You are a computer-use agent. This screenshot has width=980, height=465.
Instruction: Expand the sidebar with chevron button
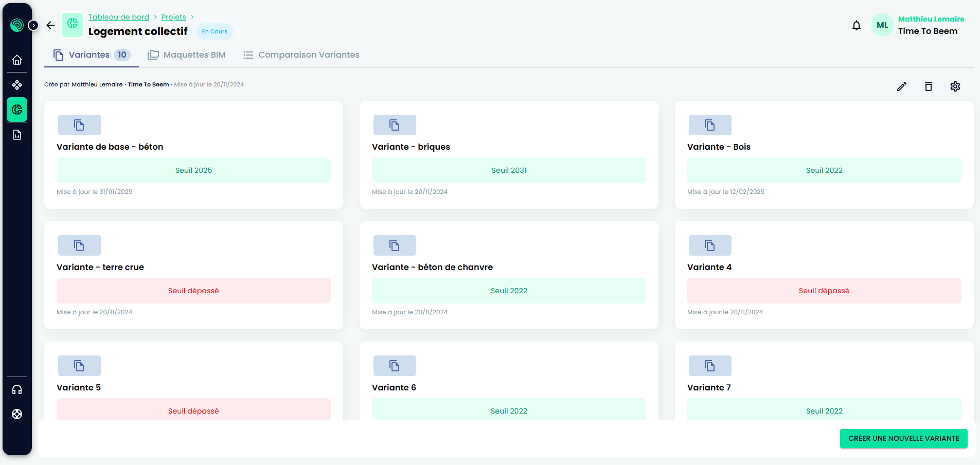[x=33, y=25]
